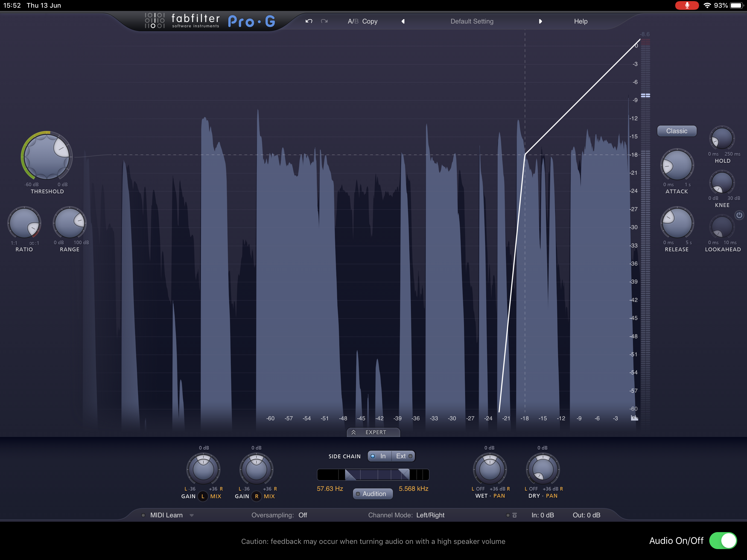Click the redo arrow icon
747x560 pixels.
(x=324, y=21)
